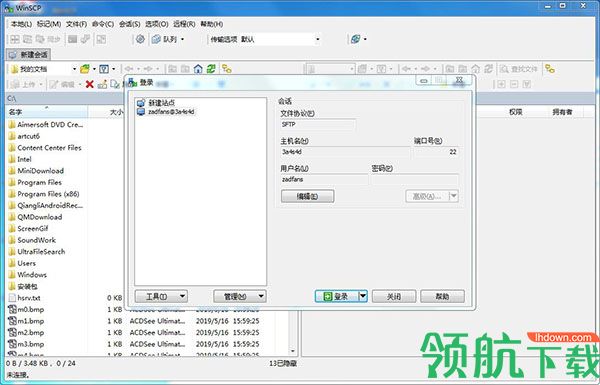The height and width of the screenshot is (385, 600).
Task: Open the 选项(O) menu
Action: tap(157, 24)
